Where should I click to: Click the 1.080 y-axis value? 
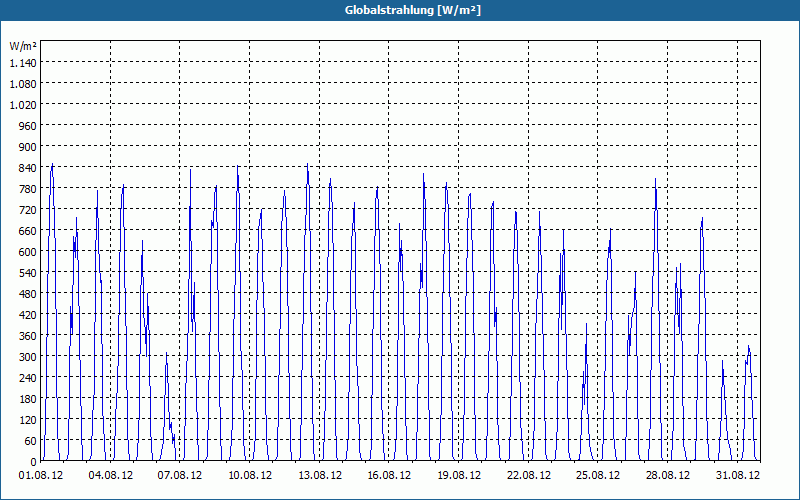pos(23,84)
